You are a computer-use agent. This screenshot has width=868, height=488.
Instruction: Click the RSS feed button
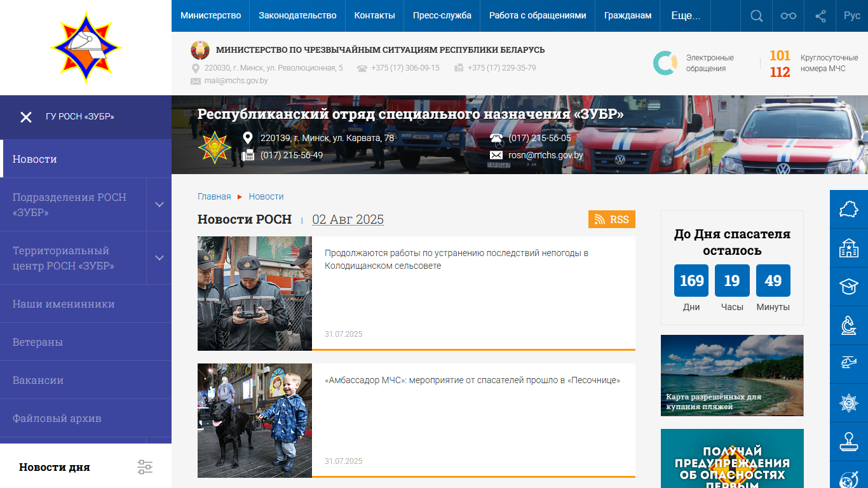coord(612,219)
